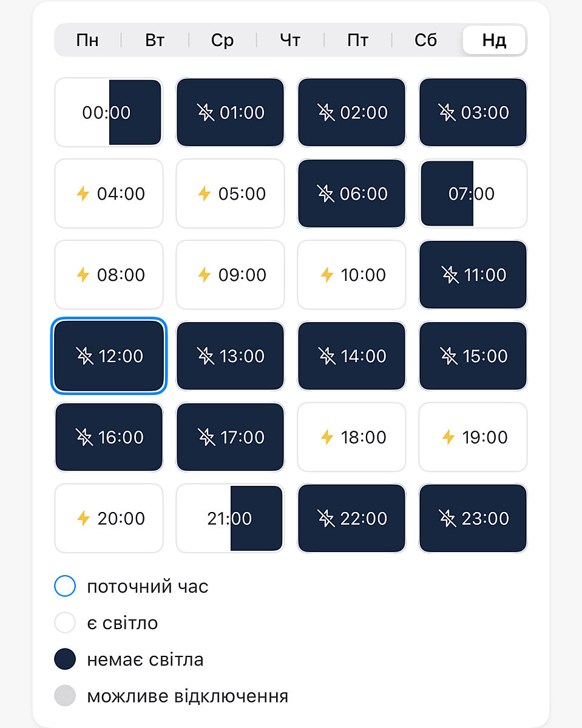This screenshot has height=728, width=582.
Task: Open the Сб schedule tab
Action: pyautogui.click(x=426, y=41)
